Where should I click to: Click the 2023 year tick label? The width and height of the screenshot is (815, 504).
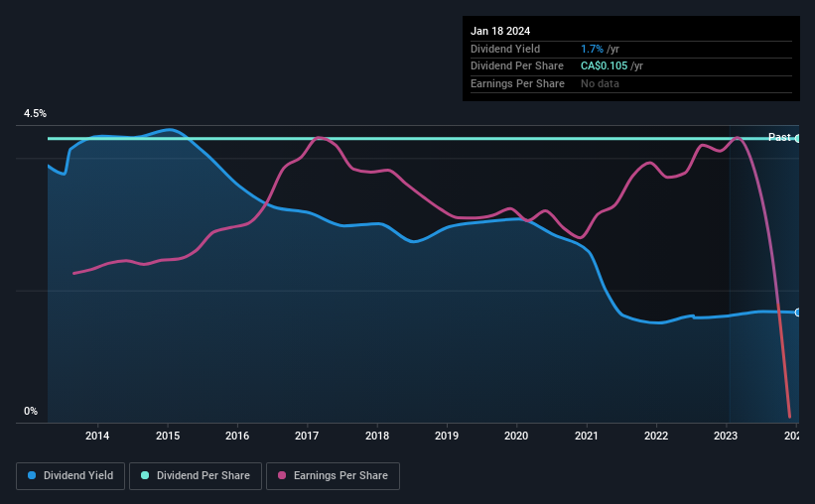coord(726,436)
